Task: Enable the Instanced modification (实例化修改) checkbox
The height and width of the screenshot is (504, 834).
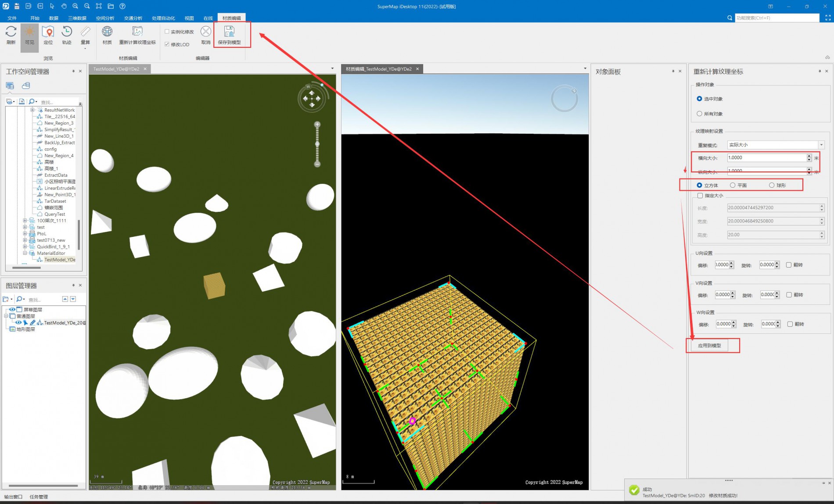Action: click(167, 32)
